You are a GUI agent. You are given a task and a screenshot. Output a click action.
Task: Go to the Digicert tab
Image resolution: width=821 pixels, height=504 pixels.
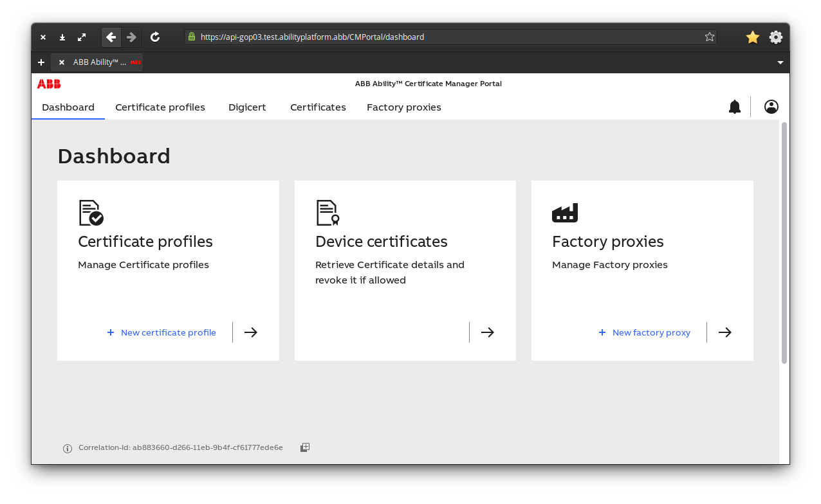pos(247,107)
